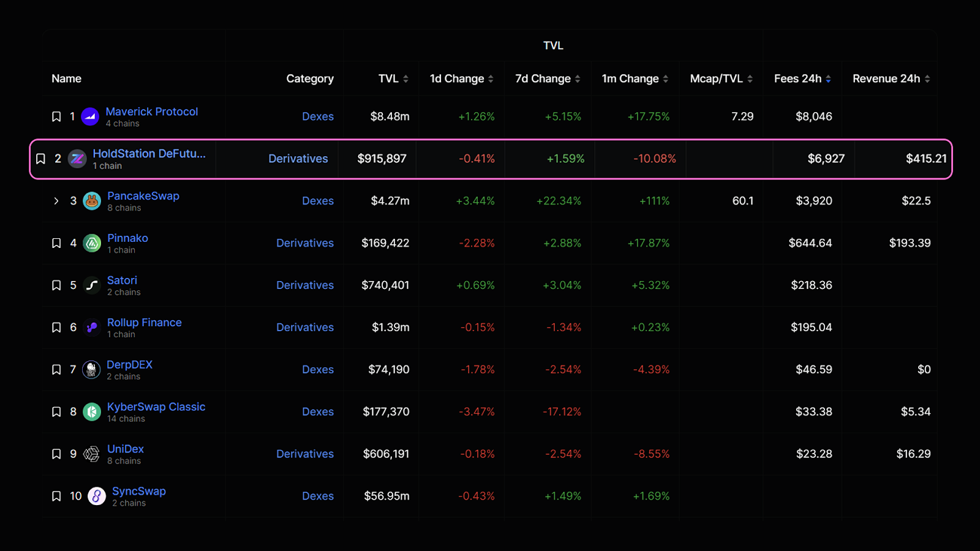980x551 pixels.
Task: Sort by 1d Change column arrows
Action: [x=491, y=79]
